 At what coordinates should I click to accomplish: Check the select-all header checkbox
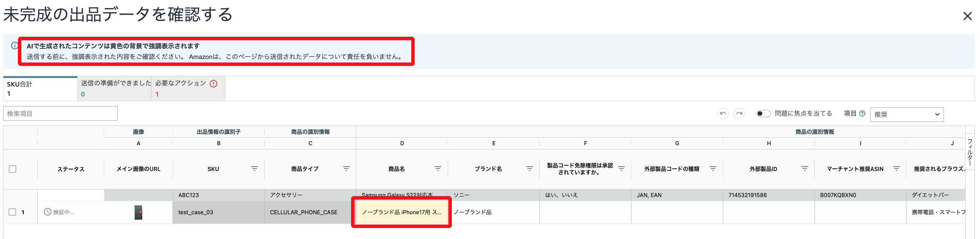click(13, 169)
